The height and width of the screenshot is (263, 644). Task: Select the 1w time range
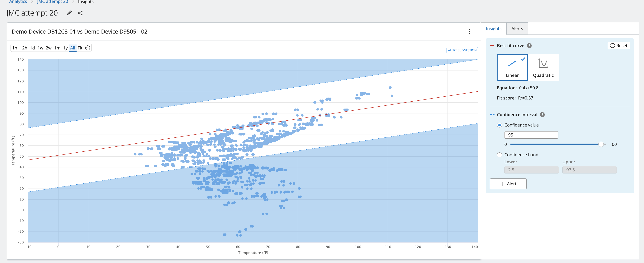pyautogui.click(x=40, y=48)
